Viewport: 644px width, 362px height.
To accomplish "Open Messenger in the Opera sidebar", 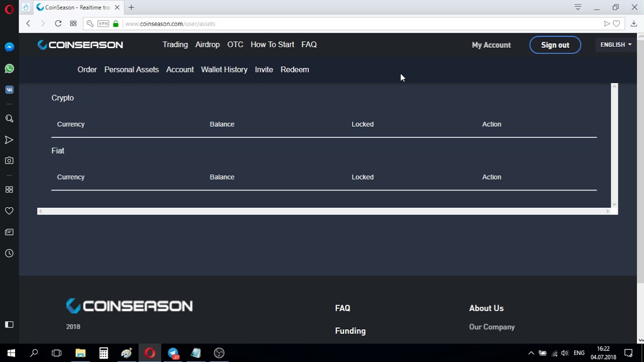I will click(9, 47).
